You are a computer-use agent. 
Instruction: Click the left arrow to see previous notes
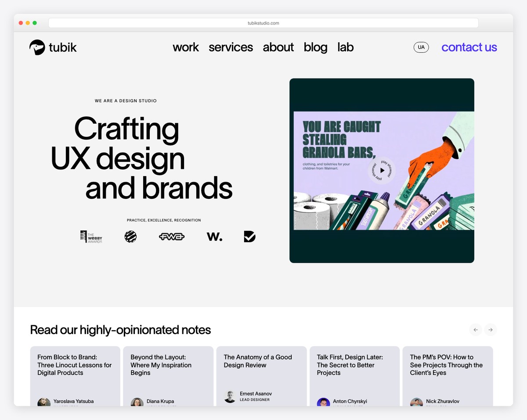coord(476,330)
